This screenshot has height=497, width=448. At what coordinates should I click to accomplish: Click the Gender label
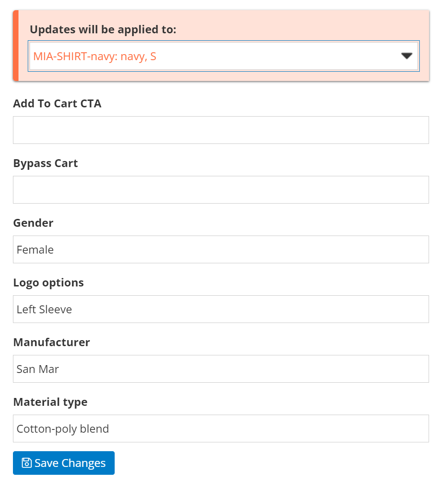click(33, 223)
